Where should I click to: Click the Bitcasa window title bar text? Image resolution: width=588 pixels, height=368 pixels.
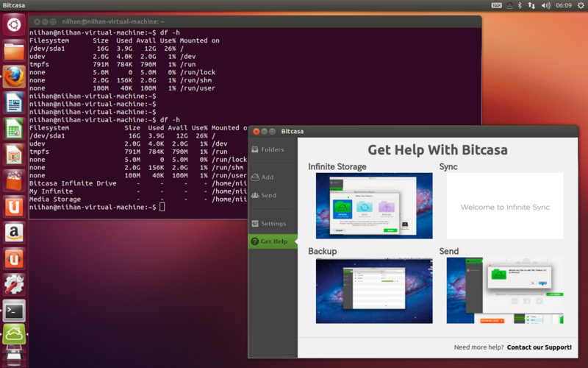coord(292,132)
